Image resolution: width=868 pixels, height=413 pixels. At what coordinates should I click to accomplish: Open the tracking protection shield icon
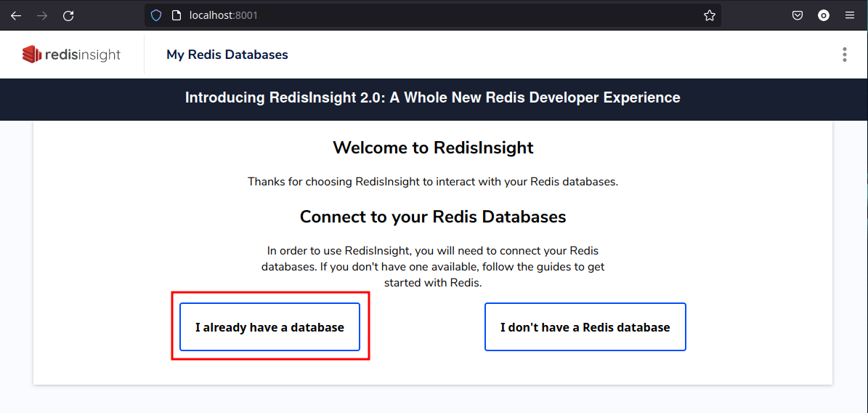(157, 15)
